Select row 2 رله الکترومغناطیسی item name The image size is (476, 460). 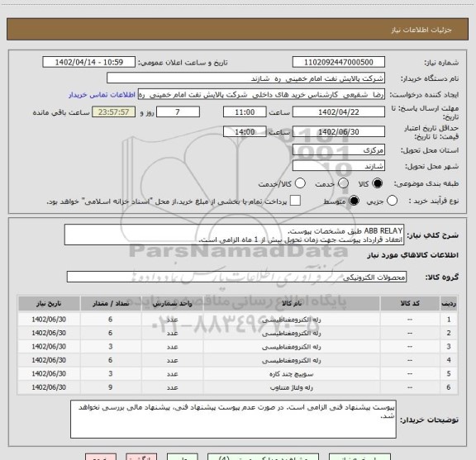click(x=292, y=333)
